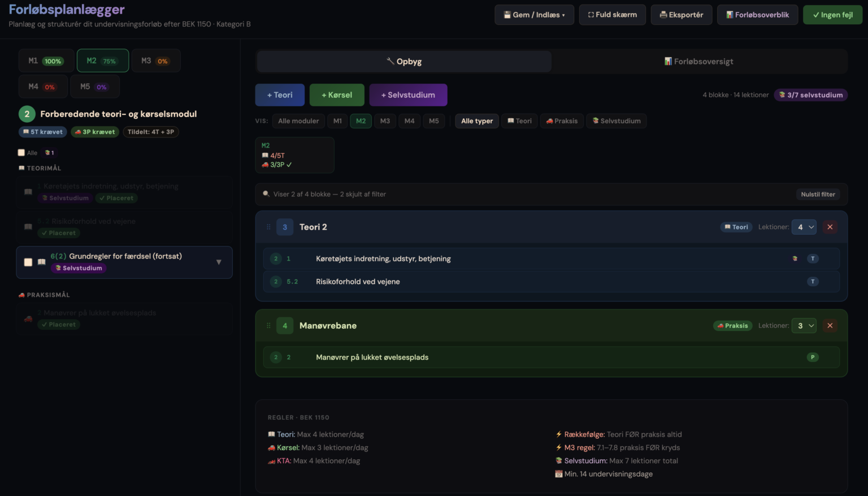
Task: Add a new Kørsel block
Action: pyautogui.click(x=336, y=95)
